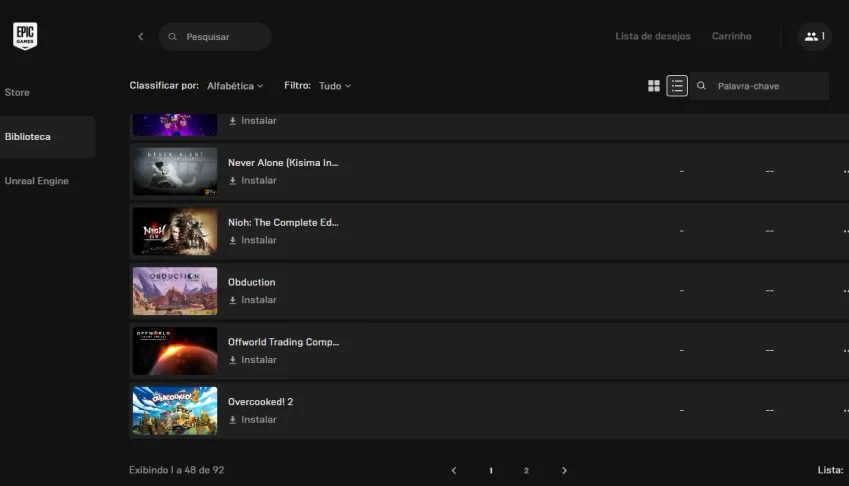
Task: Click the Offworld Trading Comp... title
Action: pyautogui.click(x=284, y=342)
